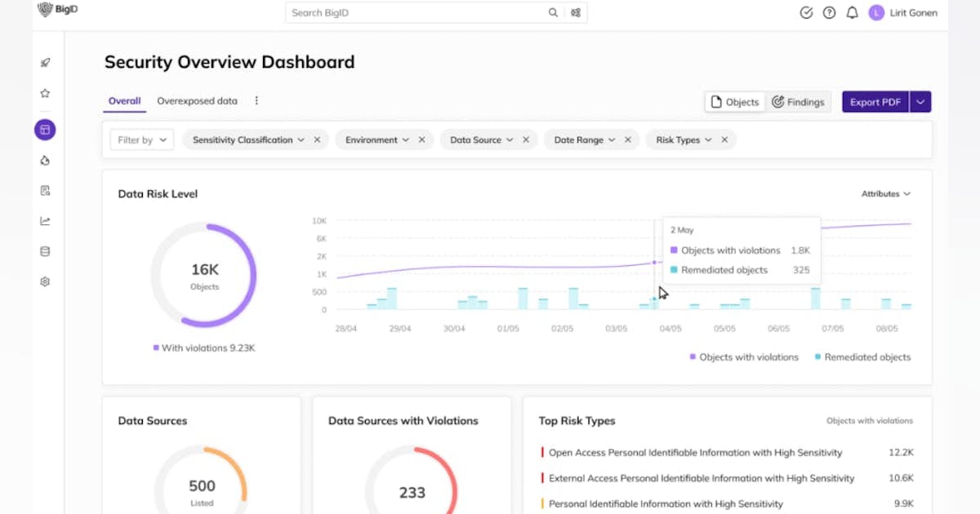Click the Export PDF button

tap(875, 102)
